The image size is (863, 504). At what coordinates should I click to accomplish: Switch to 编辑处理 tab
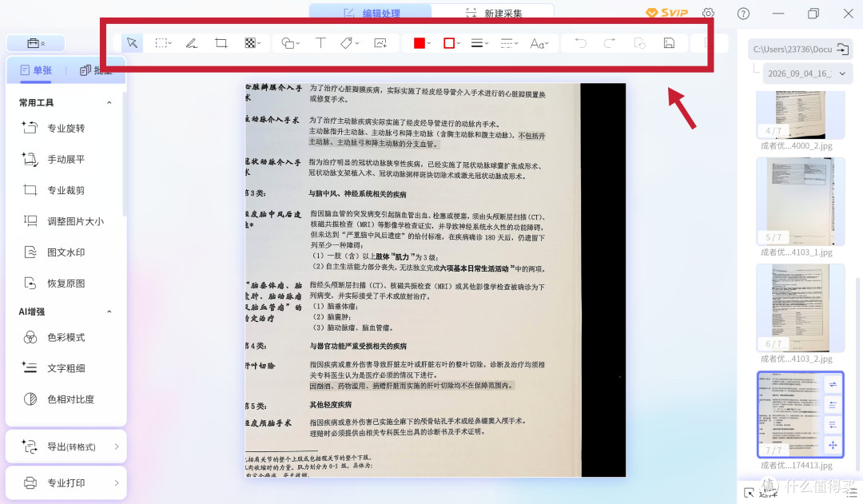[x=371, y=13]
